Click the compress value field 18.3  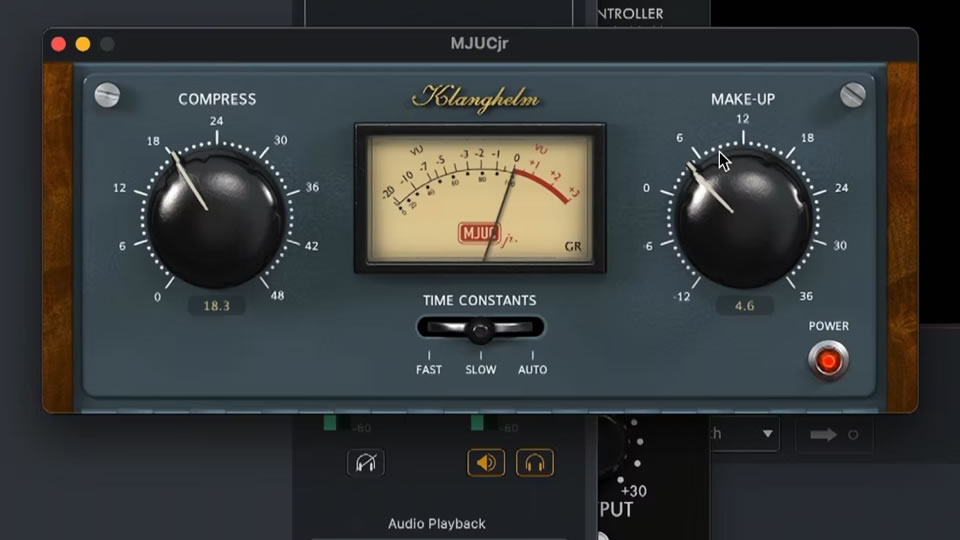pos(216,306)
